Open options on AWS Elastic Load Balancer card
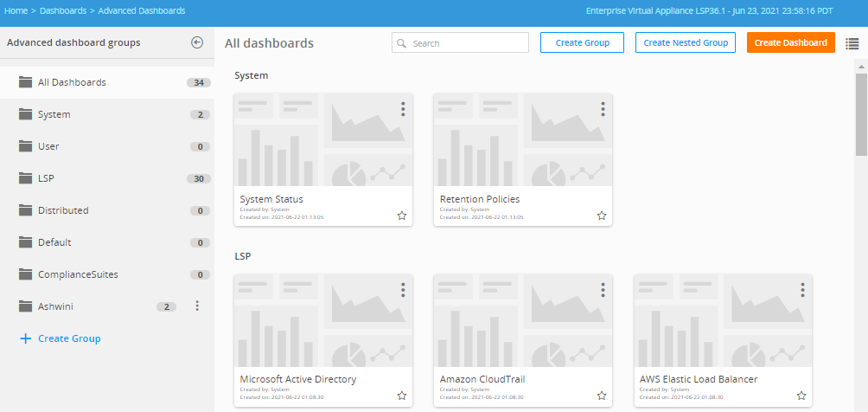 tap(803, 290)
